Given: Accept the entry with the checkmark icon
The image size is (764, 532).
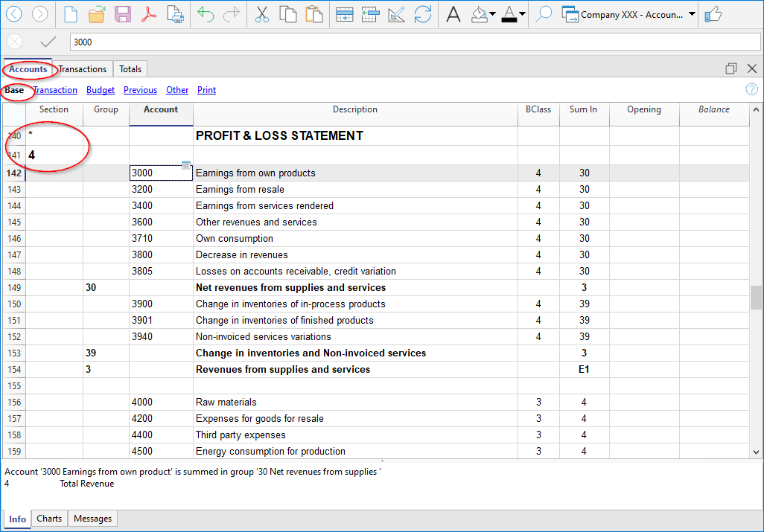Looking at the screenshot, I should pyautogui.click(x=48, y=42).
